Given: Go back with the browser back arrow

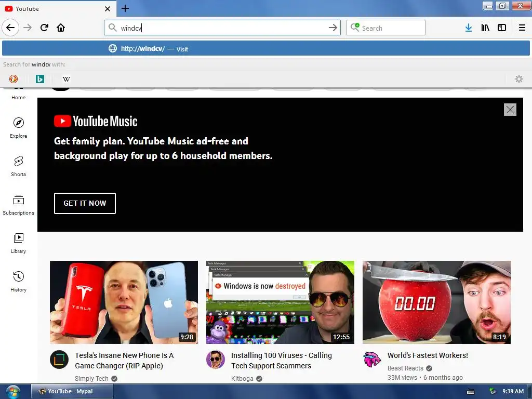Looking at the screenshot, I should pos(10,28).
